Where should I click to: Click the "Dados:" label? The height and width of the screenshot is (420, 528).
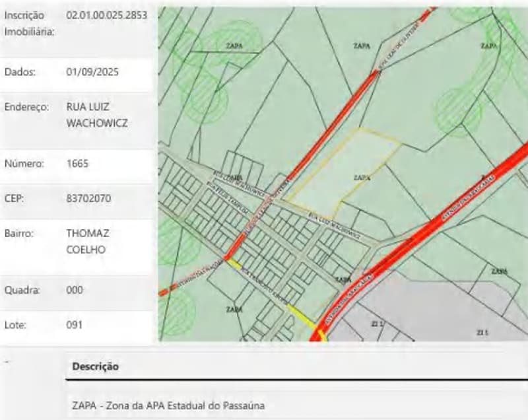coord(20,72)
